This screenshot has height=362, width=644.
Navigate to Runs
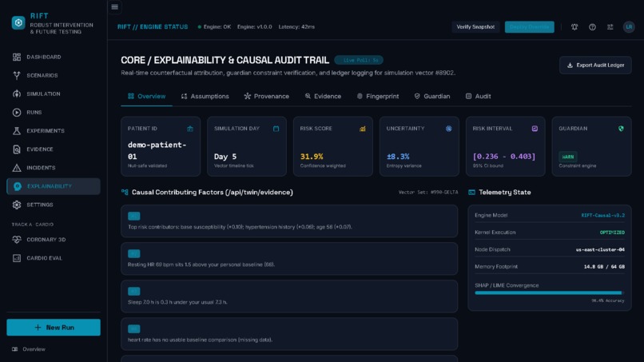[x=54, y=112]
